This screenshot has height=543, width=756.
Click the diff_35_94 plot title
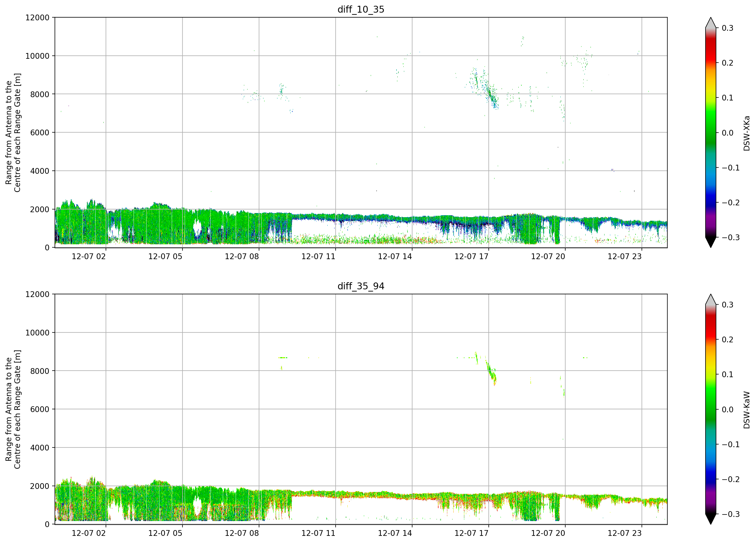click(x=361, y=286)
